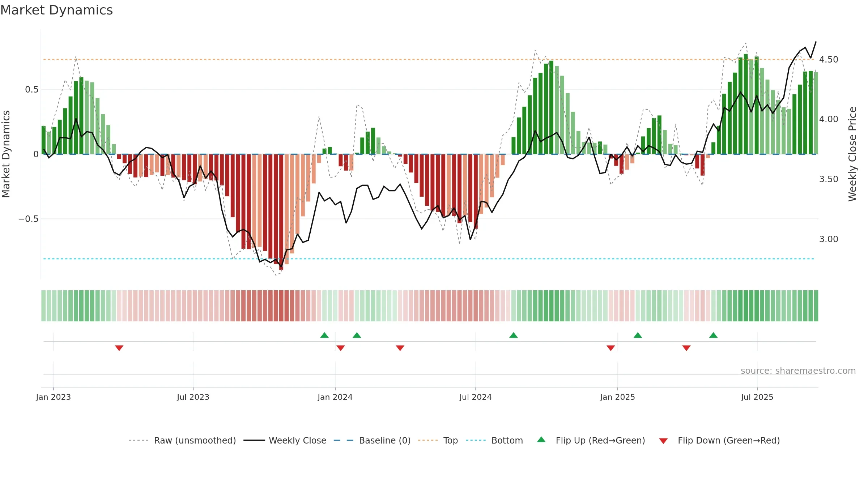Image resolution: width=868 pixels, height=488 pixels.
Task: Click the '3.00' price axis tick label
Action: 829,239
